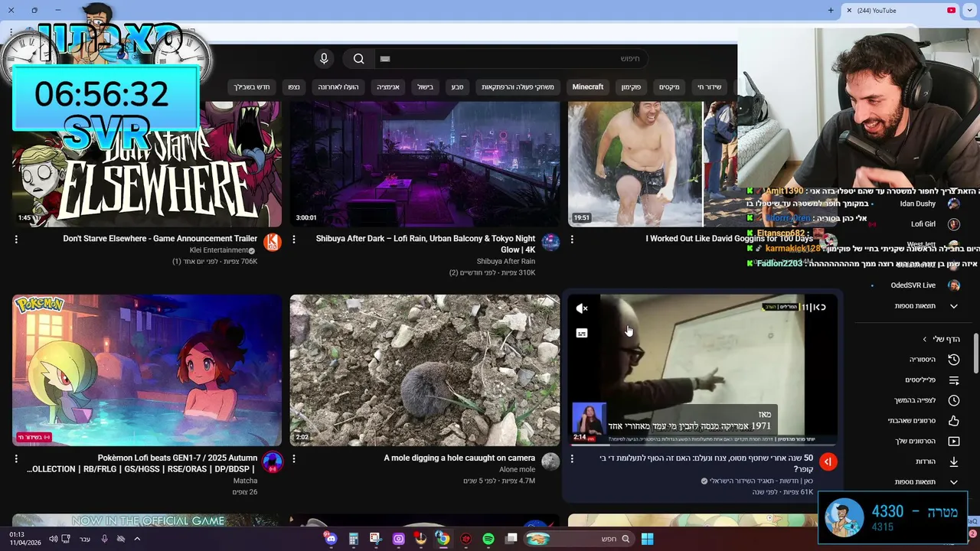Open the הדף שלי section arrow
Screen dimensions: 980x551
924,340
